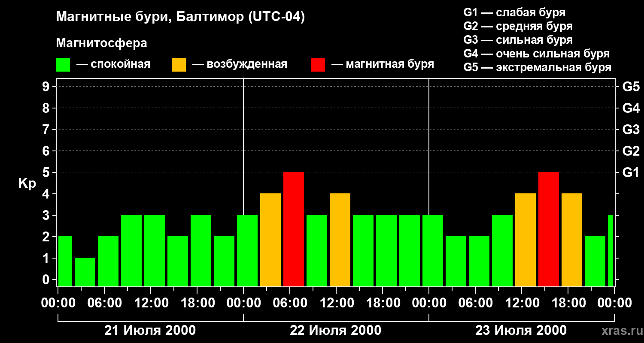Screen dimensions: 644x343
Task: Click the '22 Июля 2000' date label
Action: click(336, 331)
